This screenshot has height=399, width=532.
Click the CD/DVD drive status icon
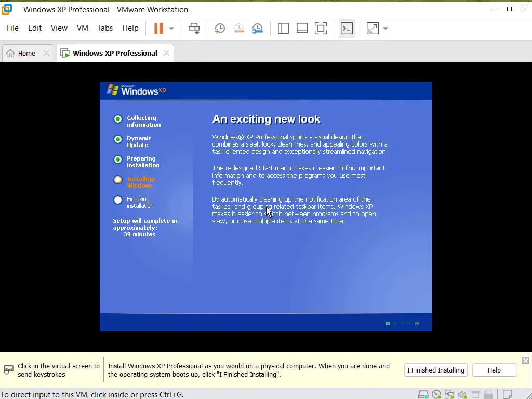(436, 394)
